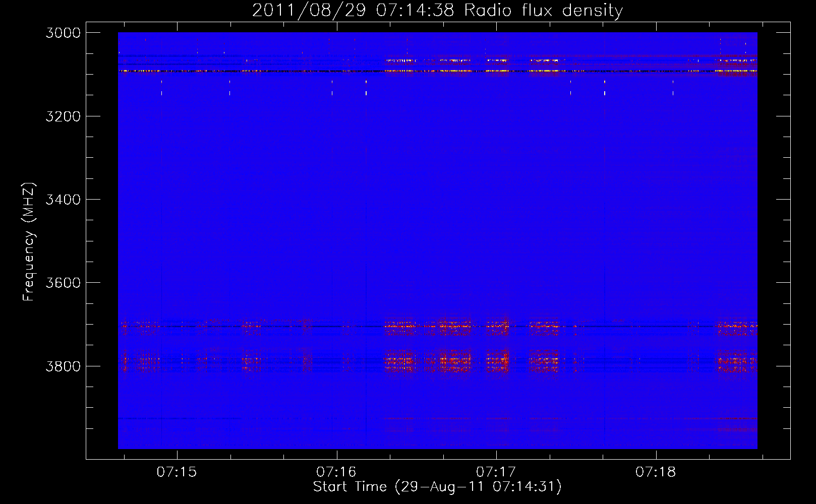Click the 3400 frequency tick label

[63, 200]
